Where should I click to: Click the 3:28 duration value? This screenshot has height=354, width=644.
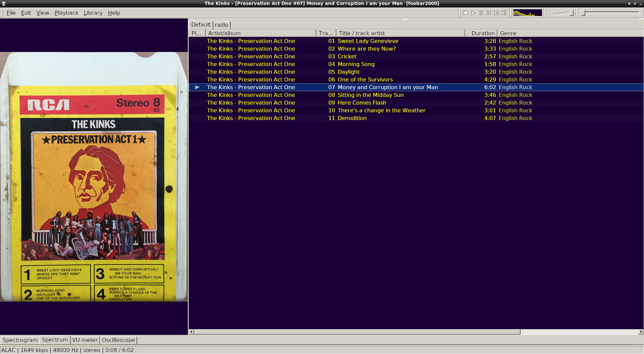(490, 41)
